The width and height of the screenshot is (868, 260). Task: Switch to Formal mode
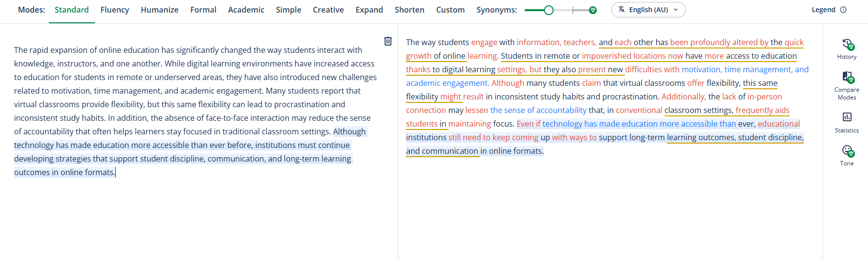pyautogui.click(x=203, y=10)
